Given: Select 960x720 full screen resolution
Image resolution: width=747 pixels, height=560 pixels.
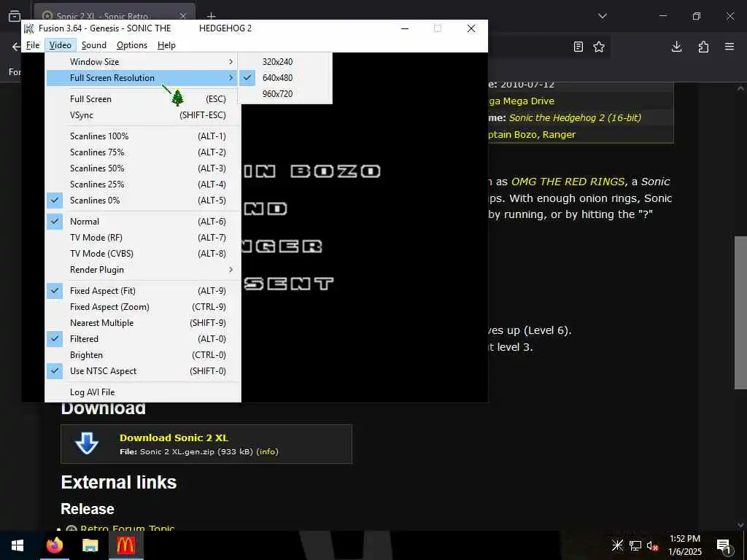Looking at the screenshot, I should pos(285,94).
